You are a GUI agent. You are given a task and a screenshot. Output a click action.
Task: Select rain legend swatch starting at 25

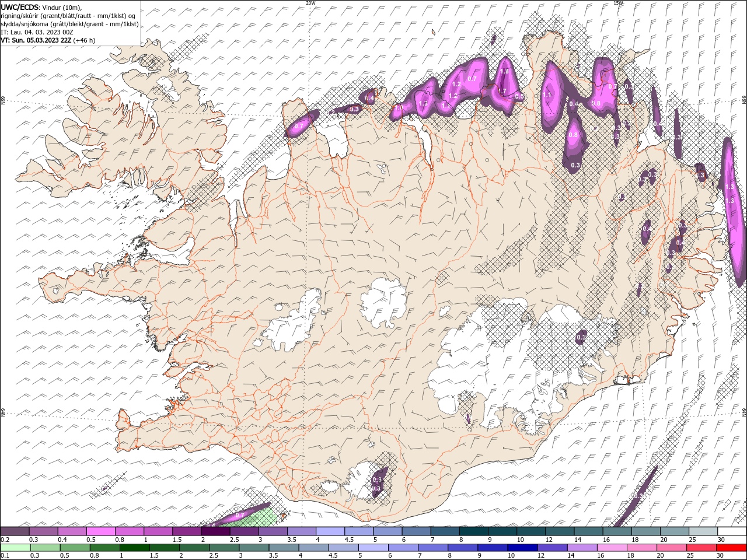[701, 548]
